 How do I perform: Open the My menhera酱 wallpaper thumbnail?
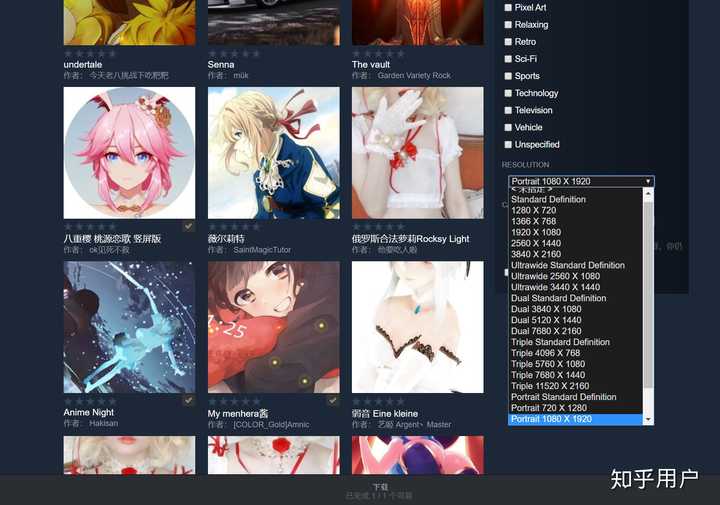pyautogui.click(x=274, y=327)
